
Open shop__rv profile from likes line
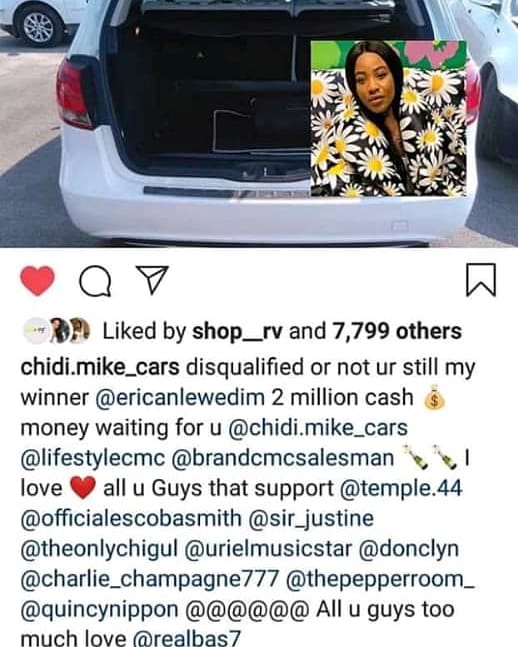tap(237, 331)
